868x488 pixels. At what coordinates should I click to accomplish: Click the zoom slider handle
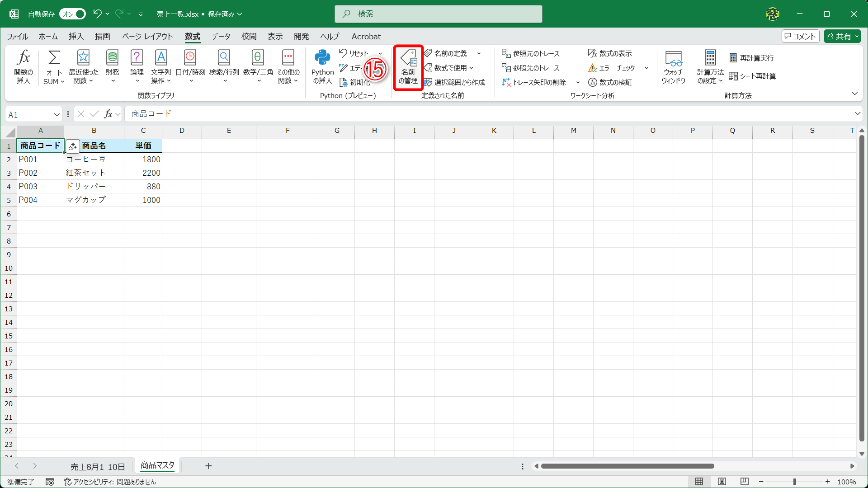coord(794,482)
